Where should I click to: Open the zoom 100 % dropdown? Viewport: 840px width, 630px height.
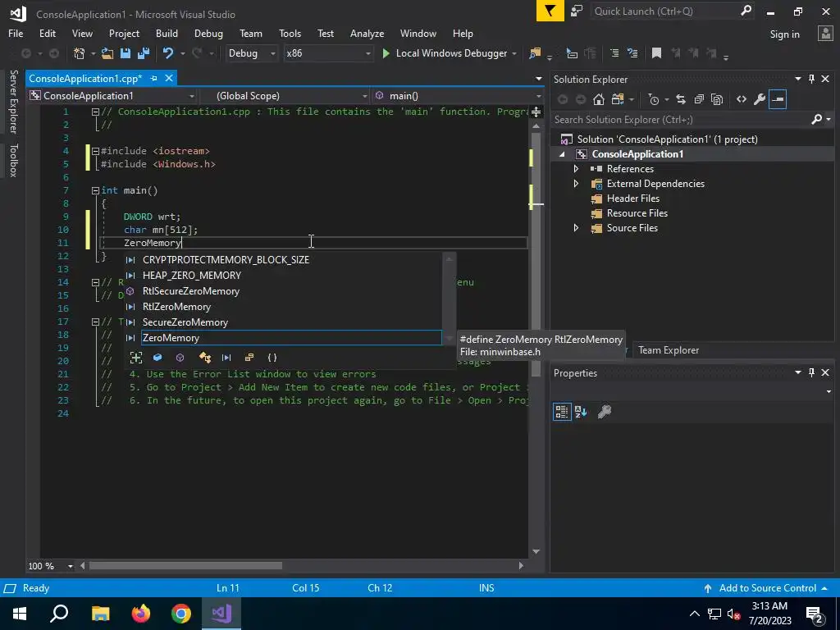coord(71,566)
